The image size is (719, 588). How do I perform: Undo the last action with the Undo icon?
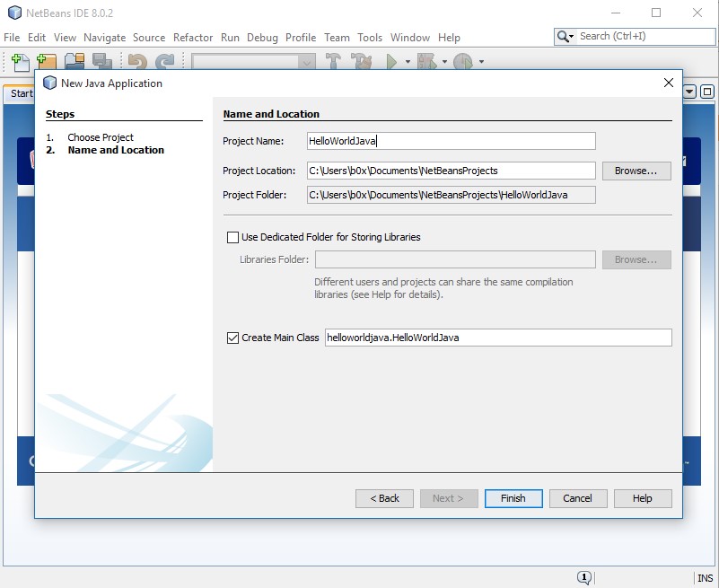(136, 63)
